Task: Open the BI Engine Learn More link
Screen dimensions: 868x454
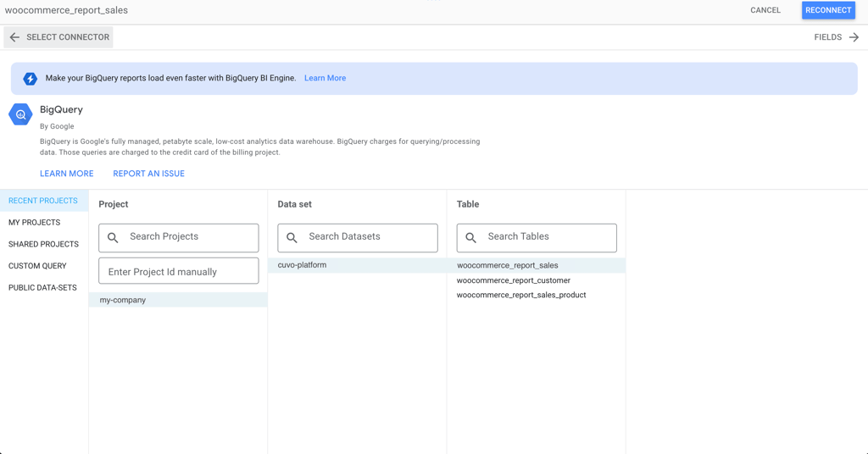Action: (x=325, y=78)
